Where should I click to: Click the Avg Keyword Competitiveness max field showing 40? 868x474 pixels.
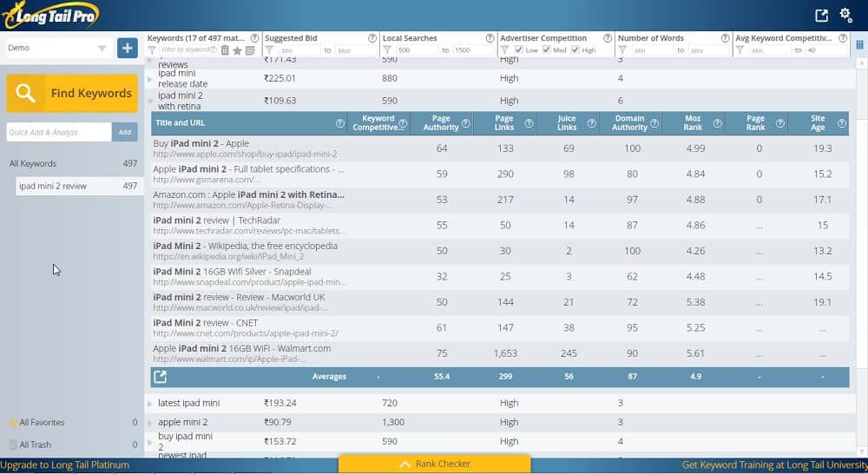(826, 50)
